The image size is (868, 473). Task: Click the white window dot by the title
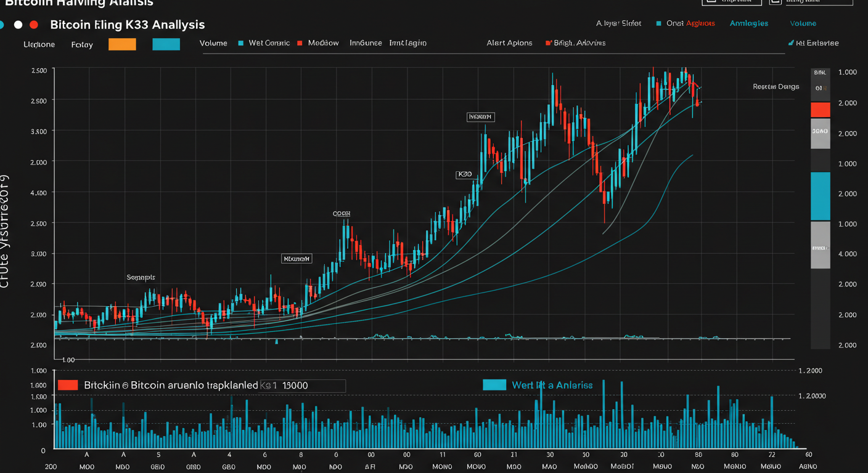click(x=18, y=25)
